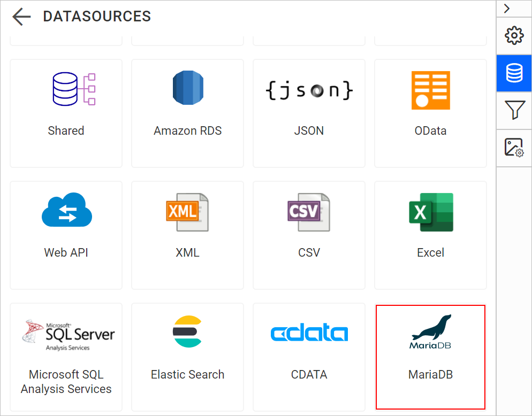
Task: Open the filter funnel icon
Action: tap(515, 110)
